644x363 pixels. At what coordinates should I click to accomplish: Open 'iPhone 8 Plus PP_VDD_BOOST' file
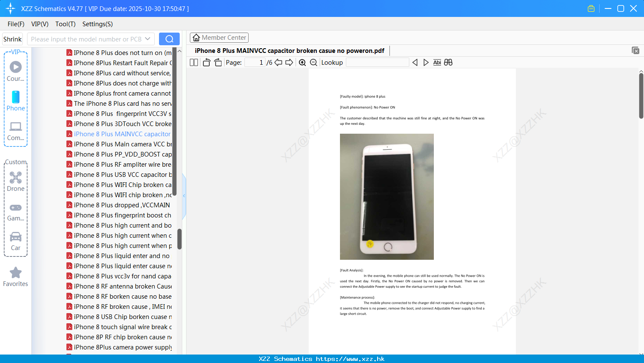[x=119, y=154]
